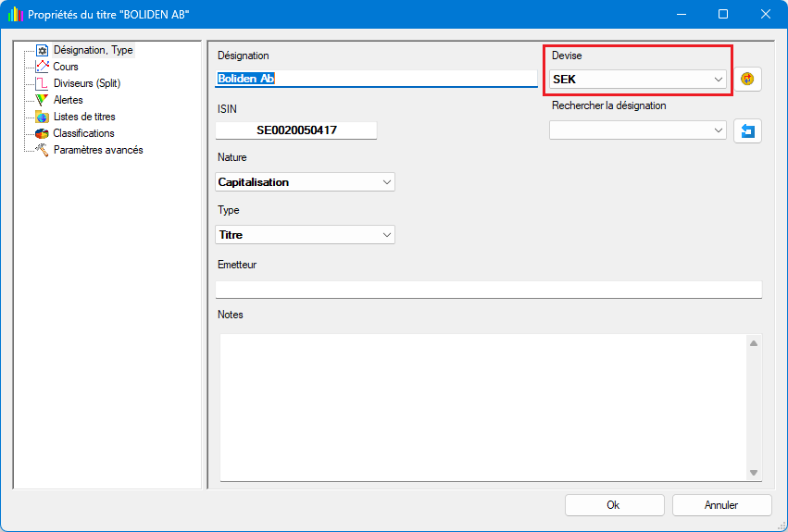Show Paramètres avancés settings
The height and width of the screenshot is (532, 788).
pyautogui.click(x=97, y=150)
